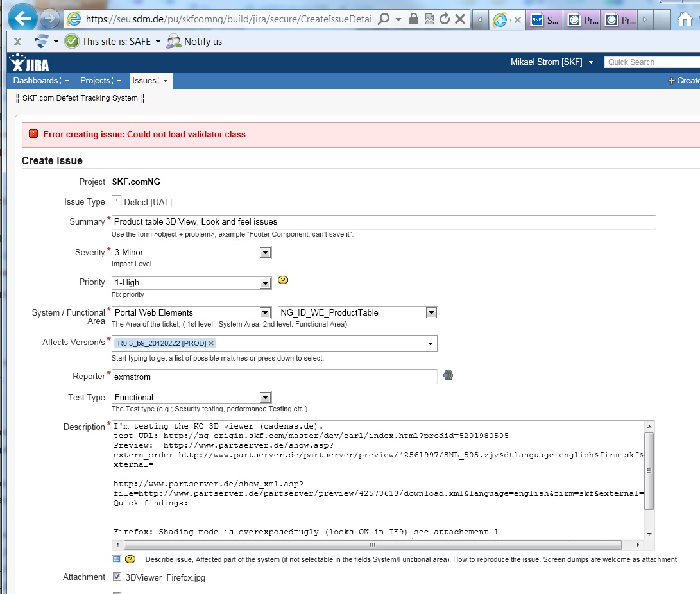Click the browser address bar URL

point(228,19)
